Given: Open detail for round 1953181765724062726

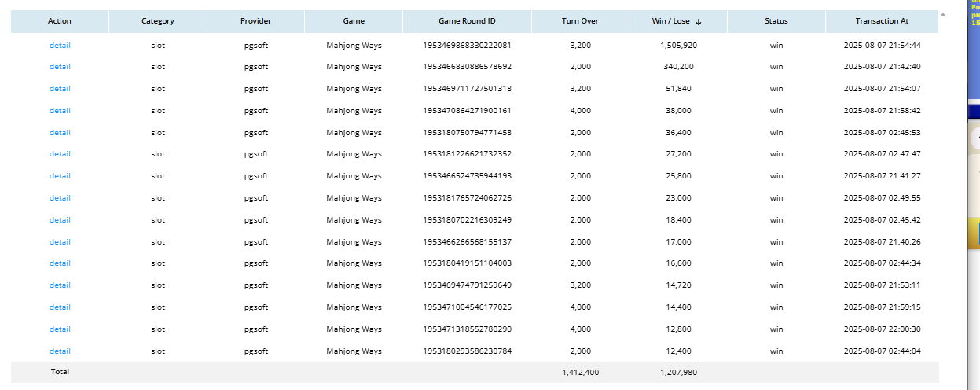Looking at the screenshot, I should tap(60, 198).
